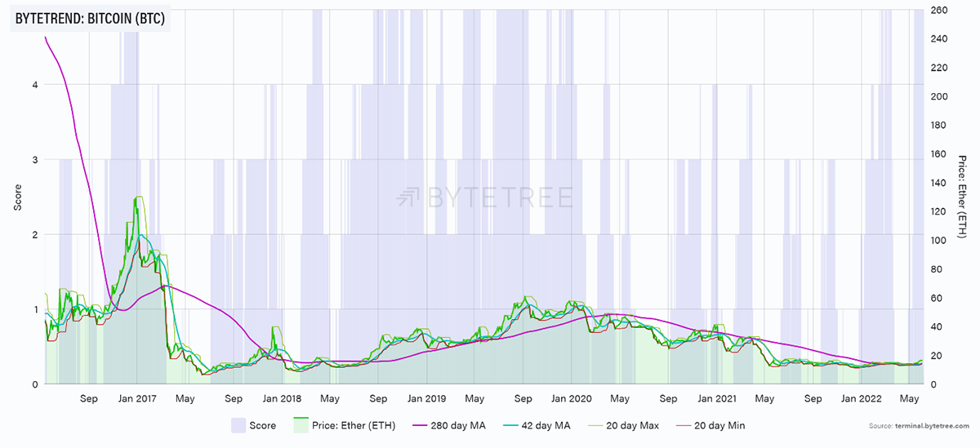Click the Jan 2019 x-axis label
Viewport: 980px width, 448px height.
point(425,398)
